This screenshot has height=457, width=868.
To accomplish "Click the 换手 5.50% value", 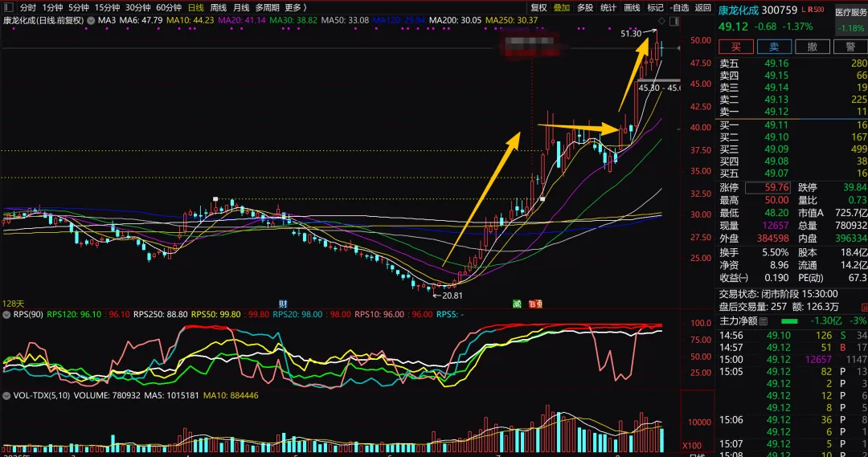I will [776, 253].
